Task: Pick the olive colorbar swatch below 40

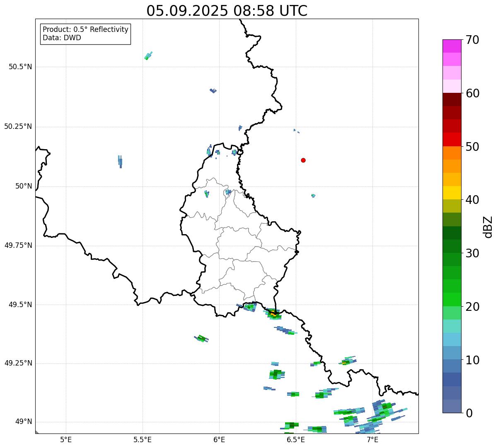Action: (x=452, y=206)
